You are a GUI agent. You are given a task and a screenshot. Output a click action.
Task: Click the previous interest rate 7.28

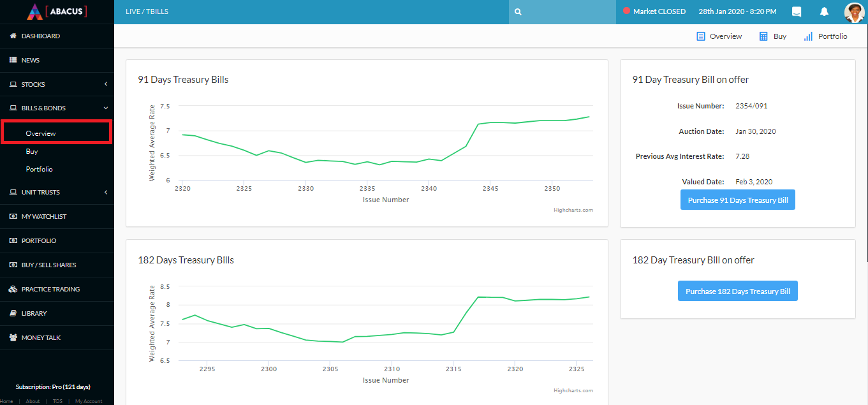tap(742, 156)
